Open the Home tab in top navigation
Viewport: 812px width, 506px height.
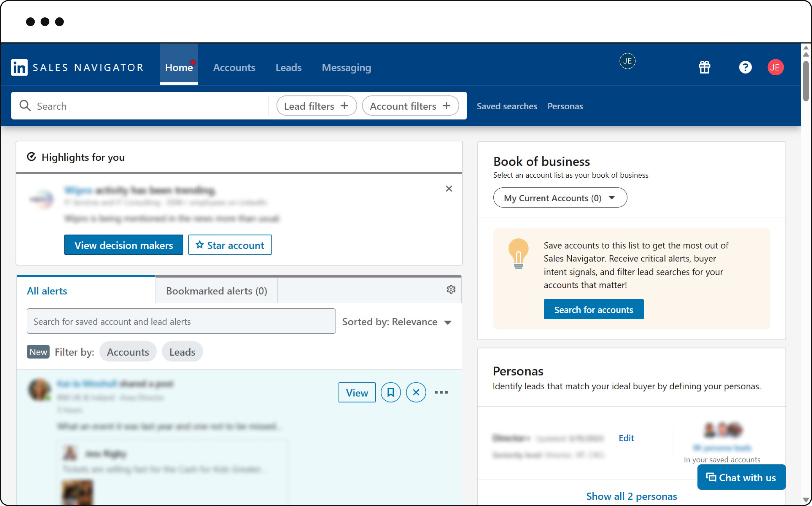point(179,67)
